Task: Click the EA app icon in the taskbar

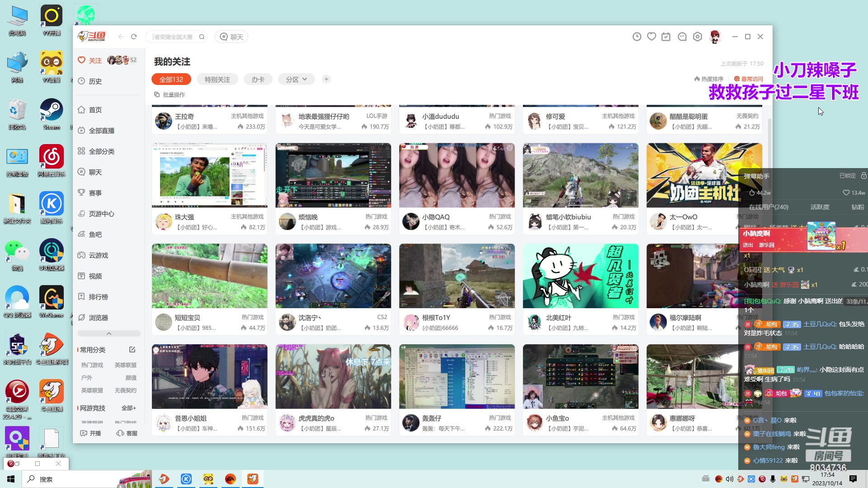Action: (x=231, y=479)
